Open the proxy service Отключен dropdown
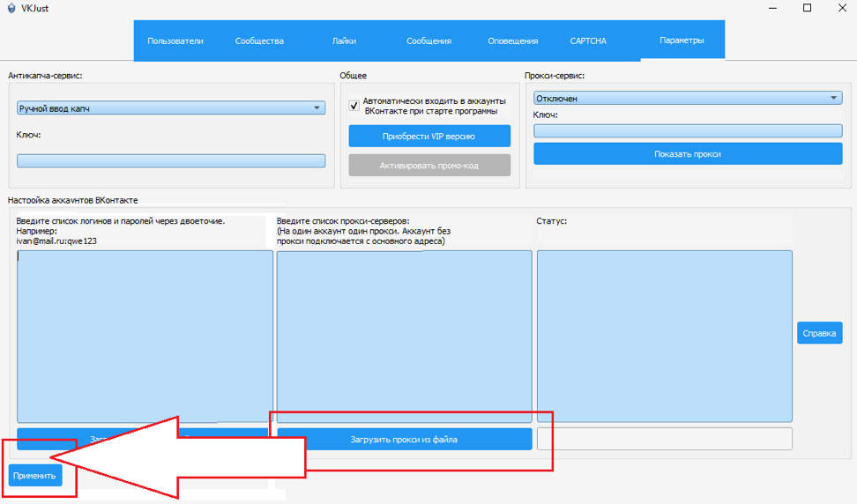This screenshot has height=504, width=857. (x=688, y=99)
